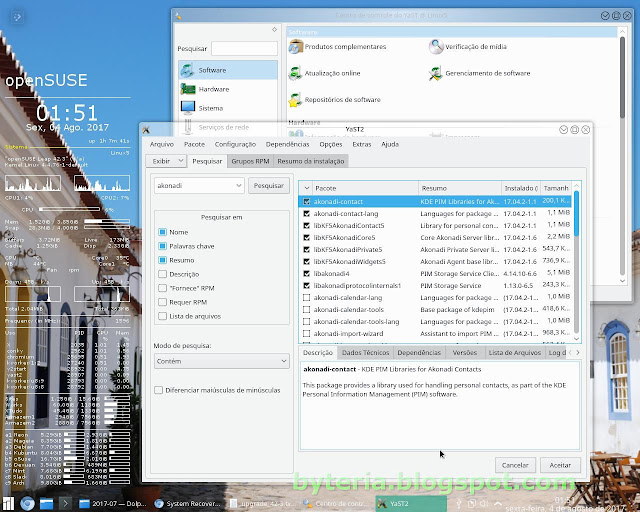The height and width of the screenshot is (512, 640).
Task: Show more detail tabs right arrow
Action: [x=578, y=352]
